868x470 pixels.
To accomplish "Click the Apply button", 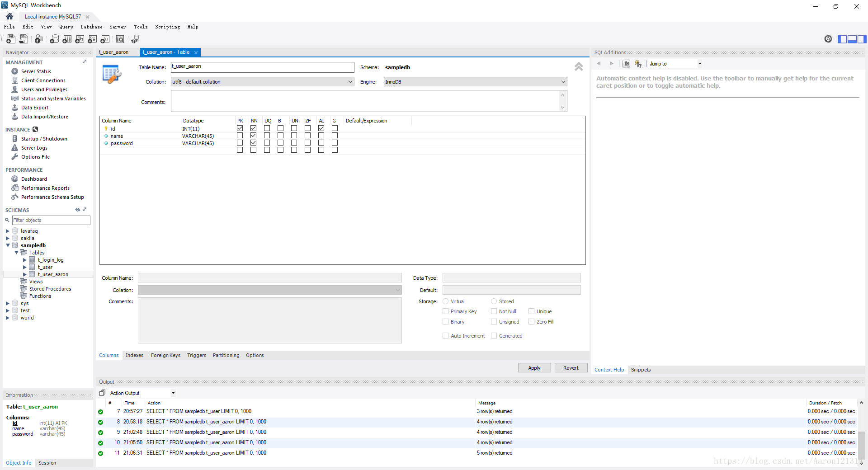I will 534,368.
